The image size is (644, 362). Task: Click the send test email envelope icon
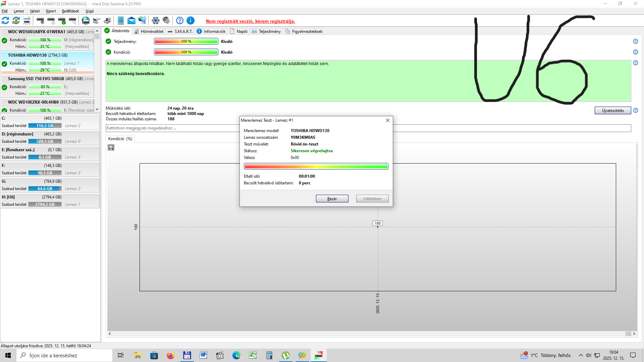point(131,20)
